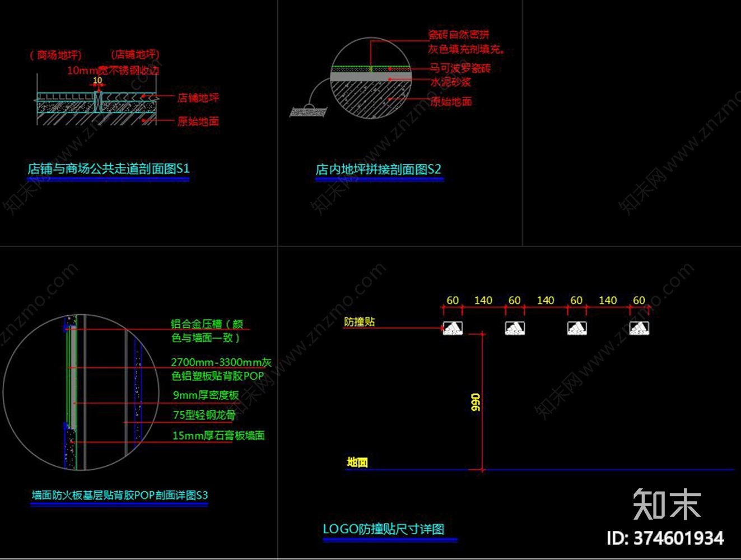Click the 马可波罗瓷砖 label
Viewport: 741px width, 560px height.
point(460,68)
